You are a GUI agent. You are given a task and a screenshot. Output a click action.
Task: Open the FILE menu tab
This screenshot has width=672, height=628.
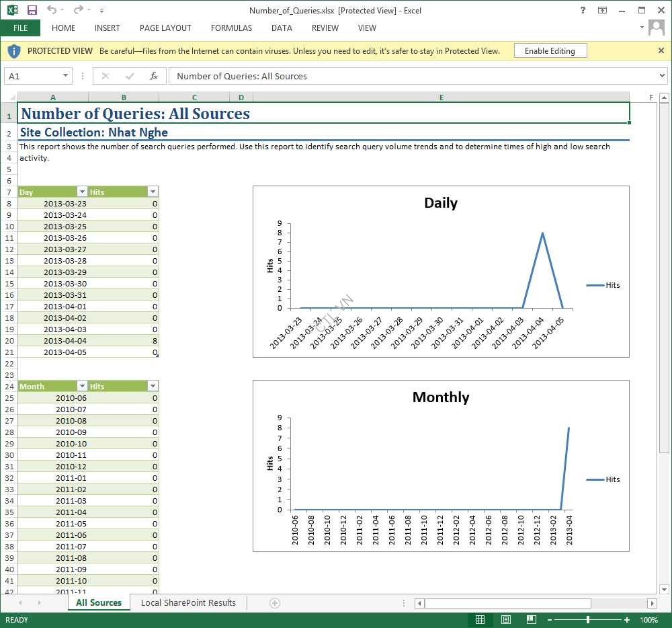(x=20, y=28)
